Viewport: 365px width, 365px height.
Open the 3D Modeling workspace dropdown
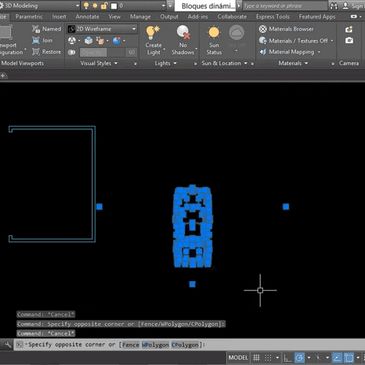41,6
